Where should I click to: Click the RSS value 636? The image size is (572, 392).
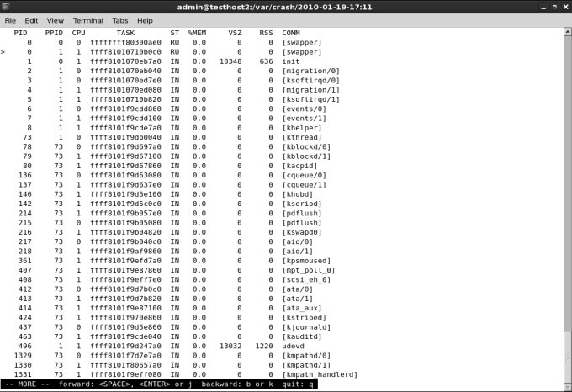pos(266,61)
